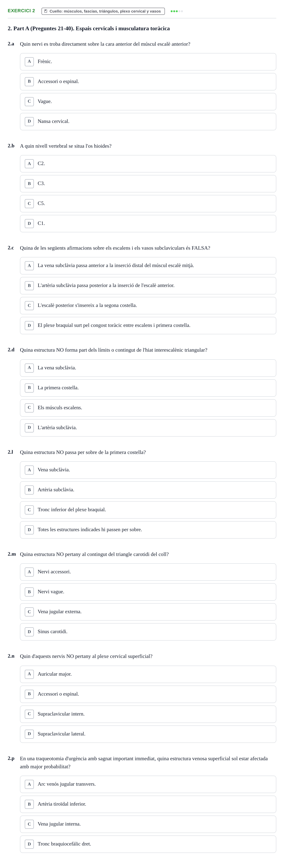Select statement about l'escalè posterior i segona costella
284x868 pixels.
click(148, 306)
